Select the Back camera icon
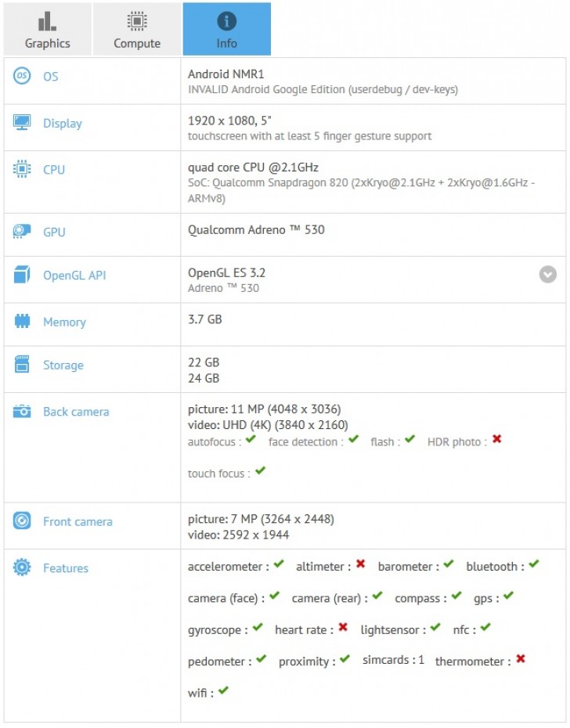 click(x=21, y=412)
